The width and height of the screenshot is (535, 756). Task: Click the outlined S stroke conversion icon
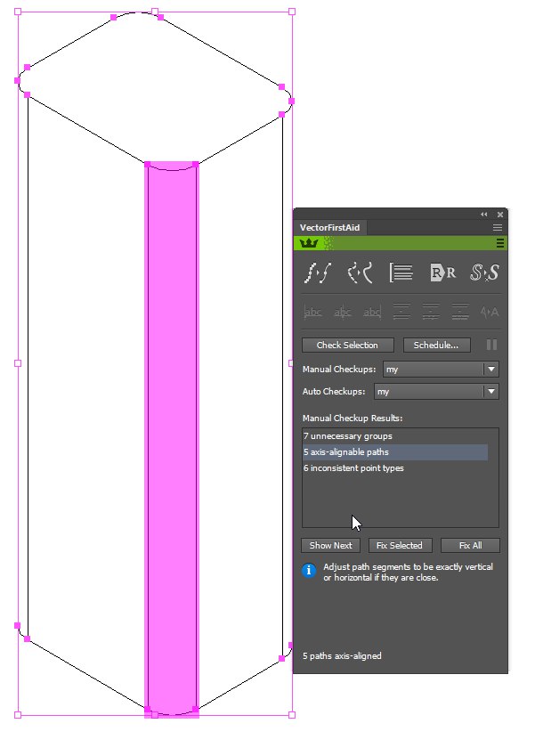(x=484, y=272)
